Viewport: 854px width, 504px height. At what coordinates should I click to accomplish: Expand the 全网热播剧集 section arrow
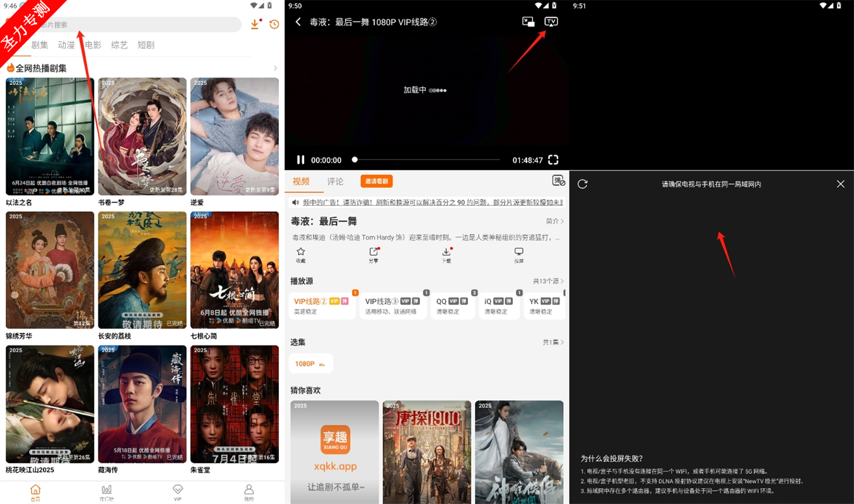tap(275, 68)
